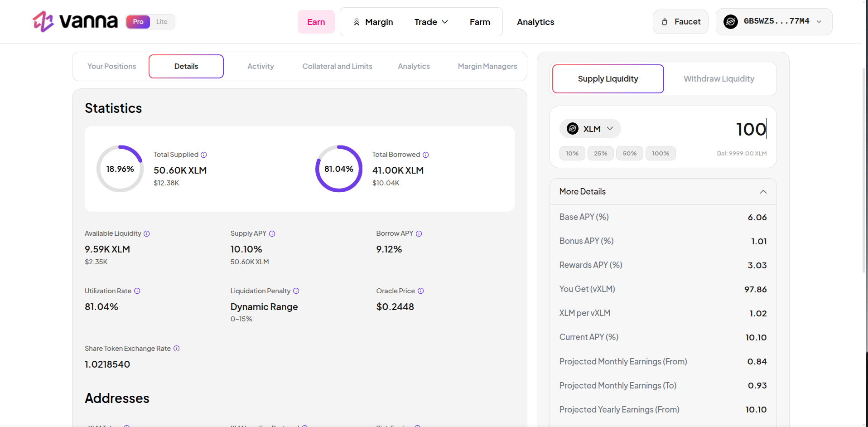Switch to Activity tab
Screen dimensions: 868x427
260,66
